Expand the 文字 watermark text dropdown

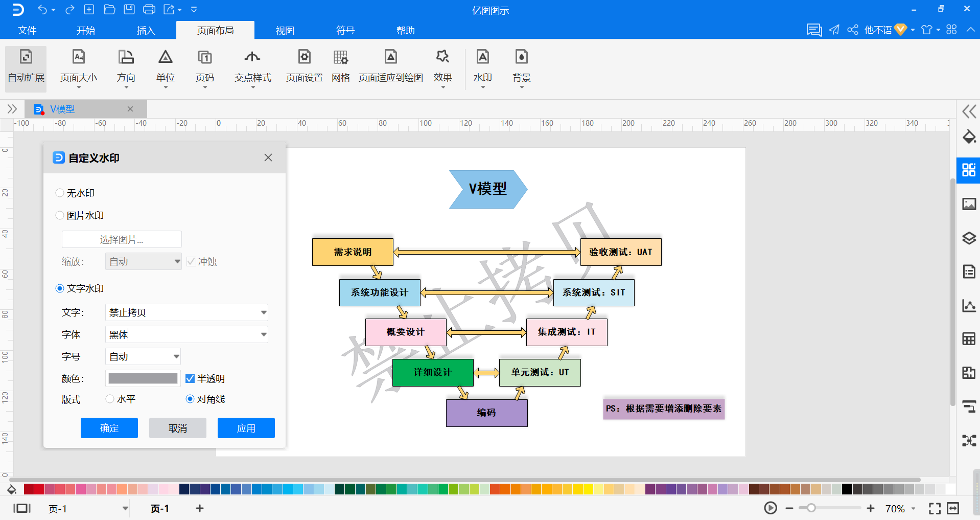pos(264,312)
